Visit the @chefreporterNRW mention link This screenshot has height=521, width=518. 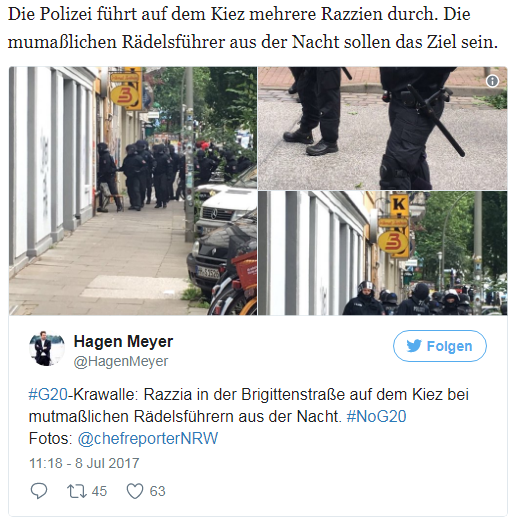tap(148, 439)
